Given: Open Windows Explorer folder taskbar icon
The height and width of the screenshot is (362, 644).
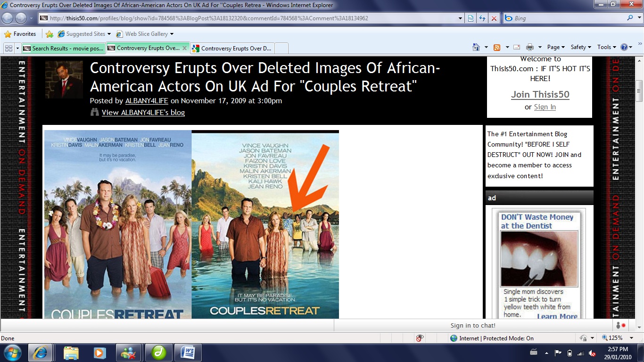Looking at the screenshot, I should point(71,353).
